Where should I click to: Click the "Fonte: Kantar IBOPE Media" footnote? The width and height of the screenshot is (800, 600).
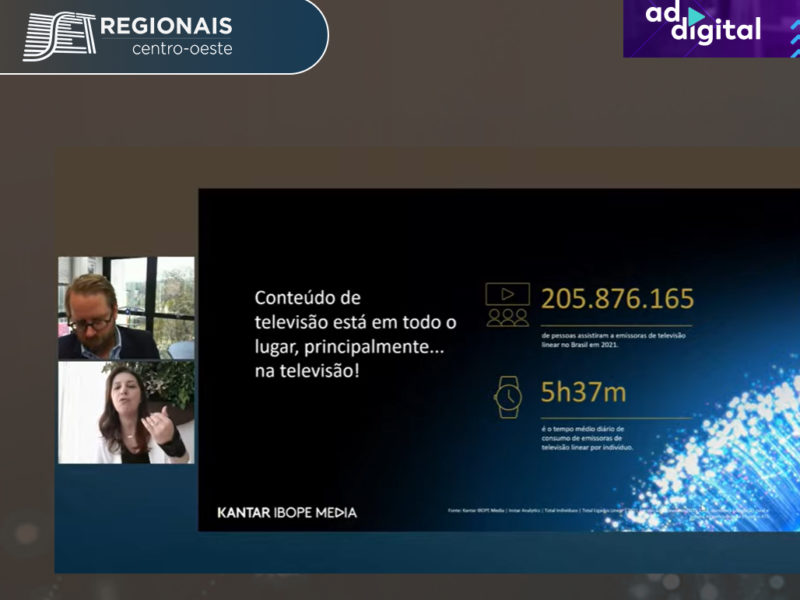click(x=608, y=512)
